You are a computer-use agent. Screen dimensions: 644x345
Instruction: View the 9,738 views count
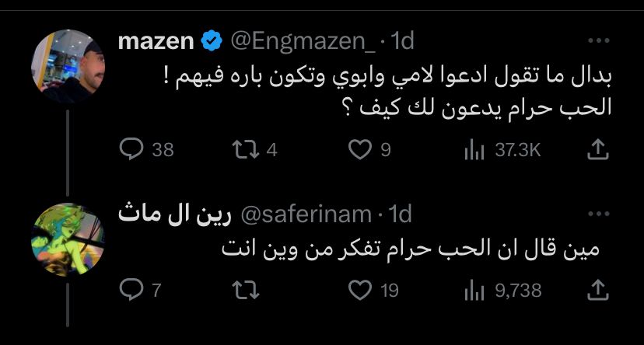[472, 291]
